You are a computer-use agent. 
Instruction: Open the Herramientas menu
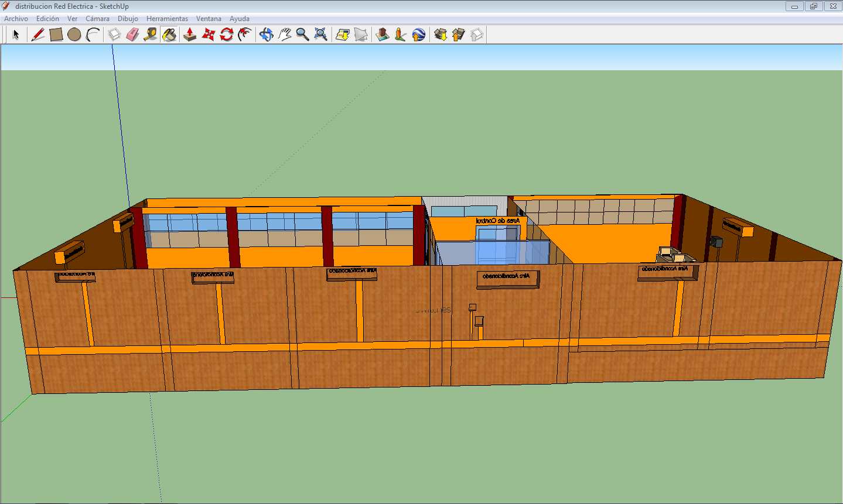(168, 18)
